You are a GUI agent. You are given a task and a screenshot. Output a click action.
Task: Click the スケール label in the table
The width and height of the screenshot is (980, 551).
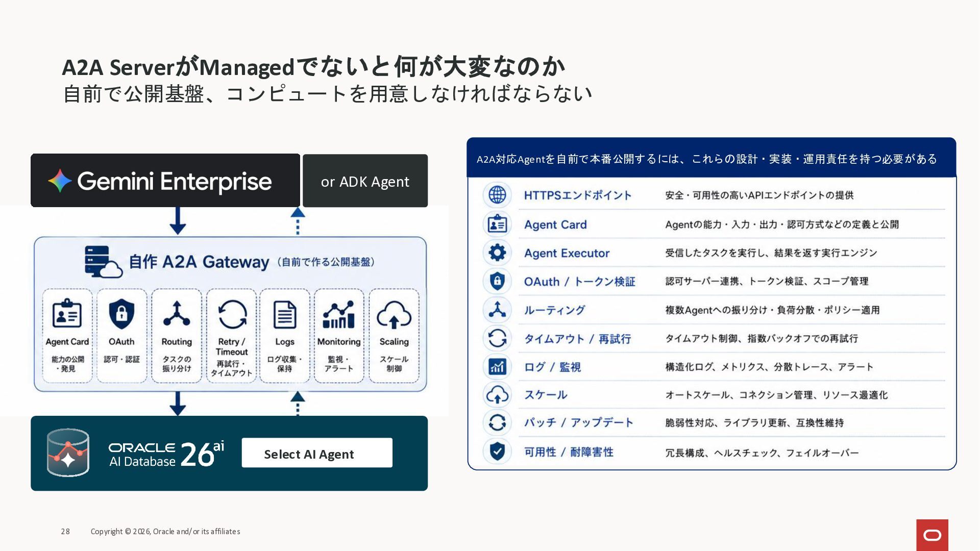(546, 395)
